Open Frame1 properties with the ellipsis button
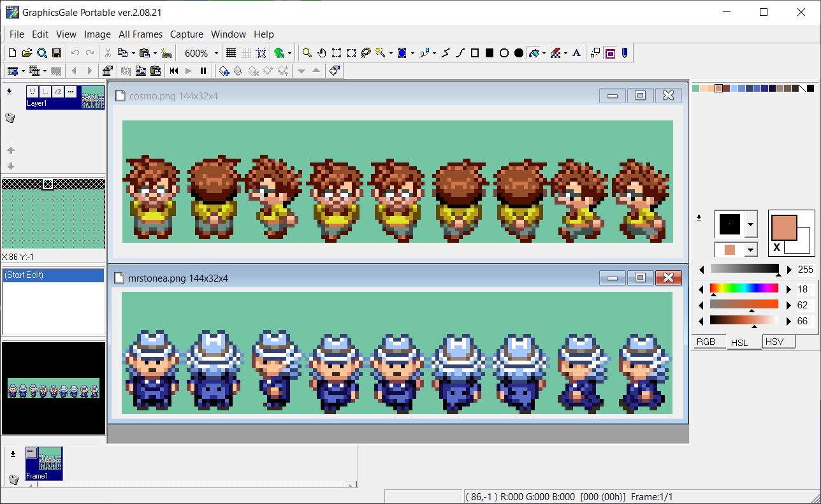This screenshot has height=504, width=821. pos(31,452)
